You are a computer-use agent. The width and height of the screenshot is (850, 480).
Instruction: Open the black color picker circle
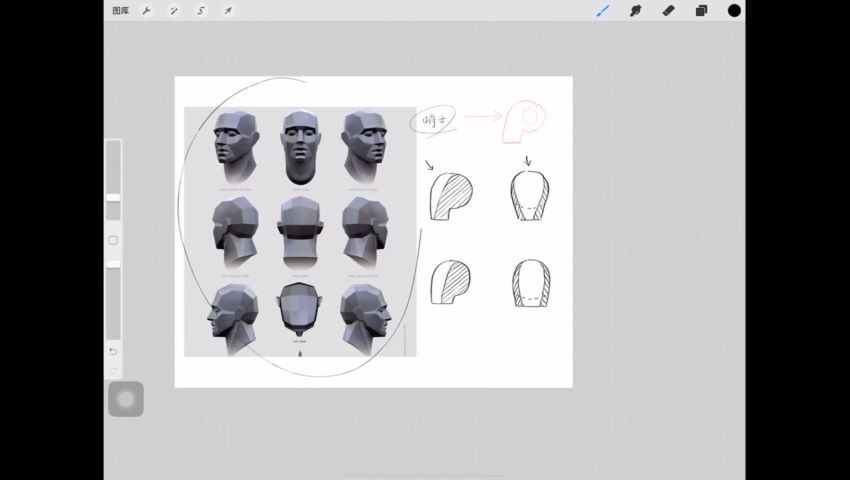tap(734, 11)
